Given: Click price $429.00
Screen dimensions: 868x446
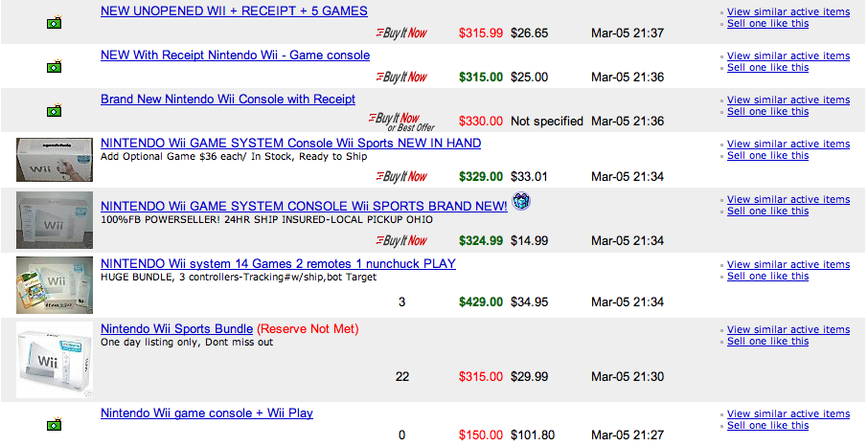Looking at the screenshot, I should click(481, 302).
